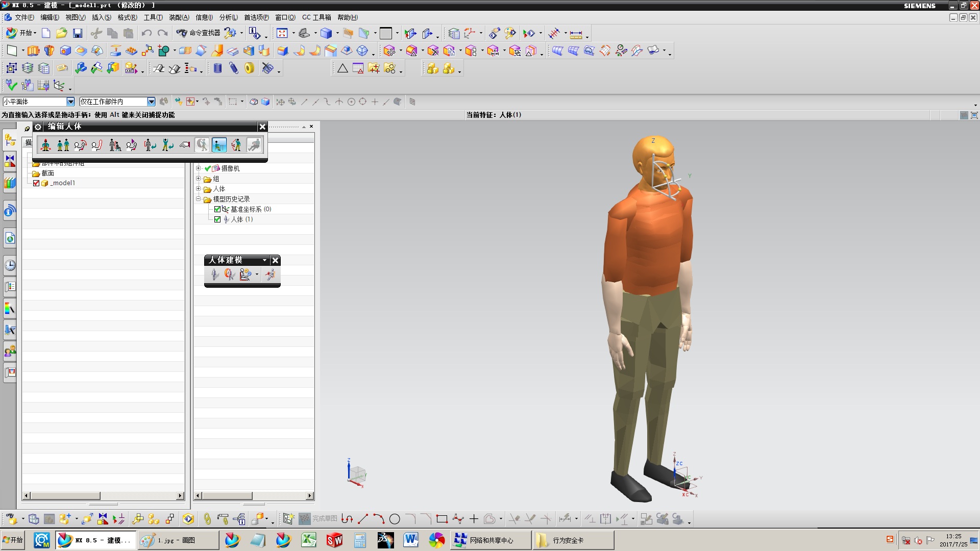Open the 帮助(H) menu
The height and width of the screenshot is (551, 980).
348,17
